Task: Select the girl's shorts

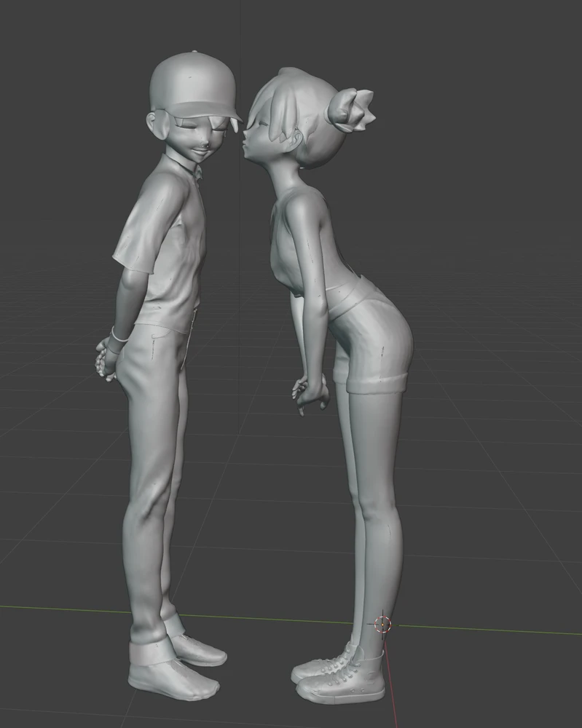Action: [371, 334]
